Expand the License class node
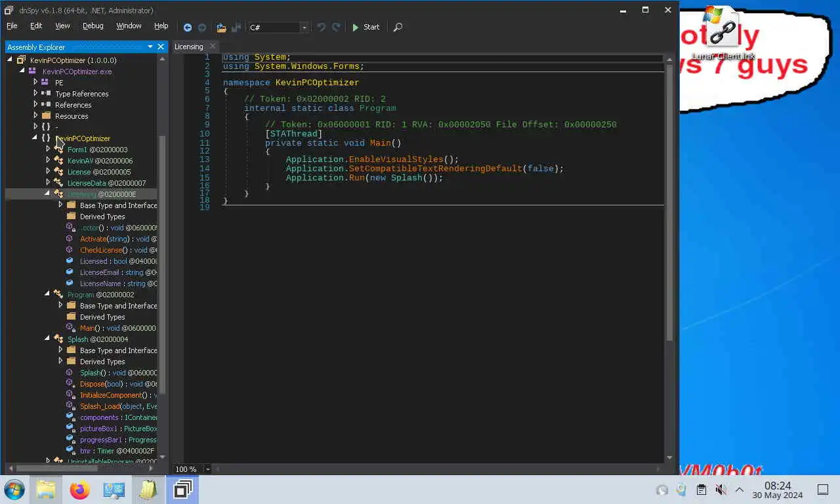 point(48,171)
